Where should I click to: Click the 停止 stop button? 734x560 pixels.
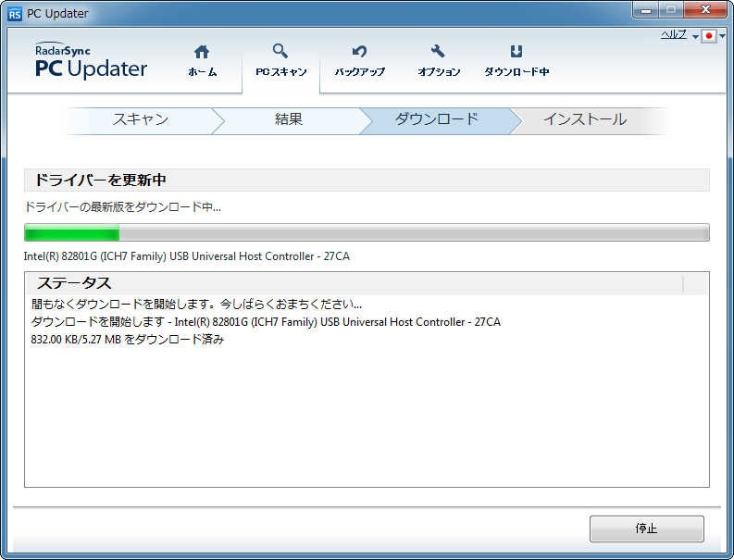point(646,529)
